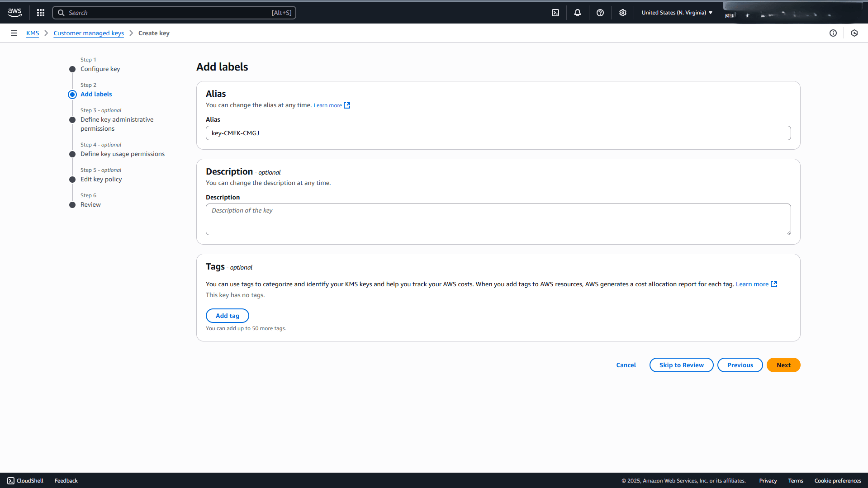Click Add tag under the Tags section
Image resolution: width=868 pixels, height=488 pixels.
pyautogui.click(x=228, y=315)
